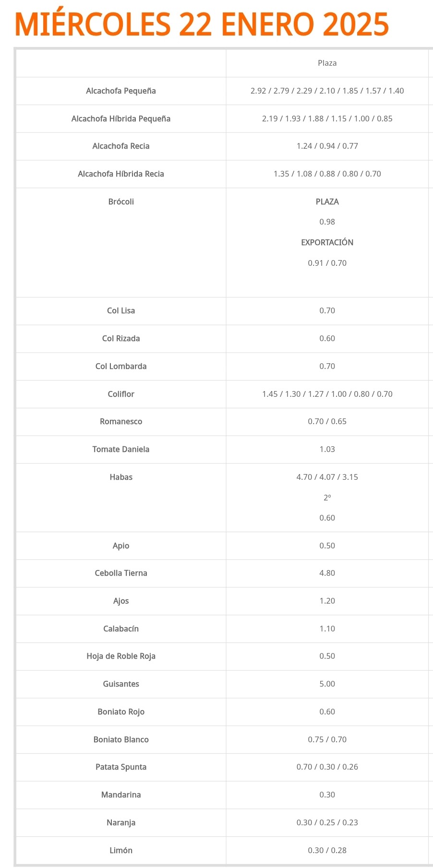
Task: Click the Coliflor price list cell
Action: click(327, 394)
